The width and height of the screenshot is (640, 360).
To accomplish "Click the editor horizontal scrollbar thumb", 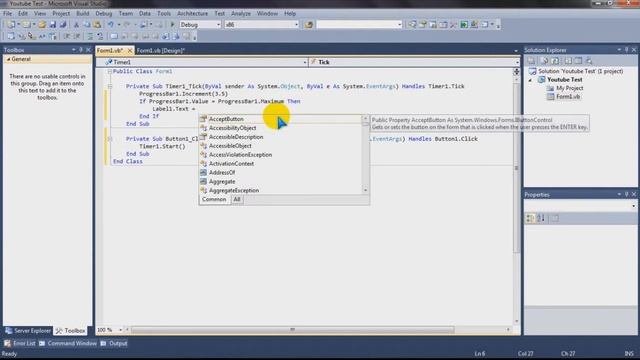I will (x=292, y=330).
